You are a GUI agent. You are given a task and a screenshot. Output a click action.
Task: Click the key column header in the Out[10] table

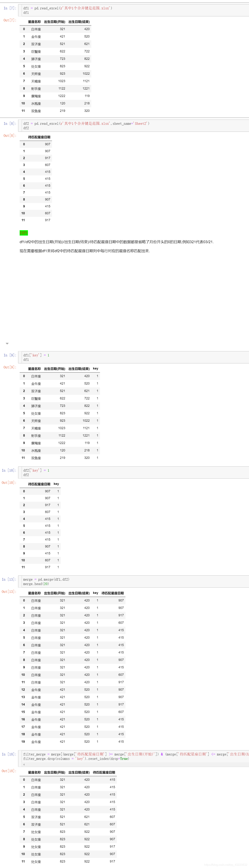click(56, 484)
